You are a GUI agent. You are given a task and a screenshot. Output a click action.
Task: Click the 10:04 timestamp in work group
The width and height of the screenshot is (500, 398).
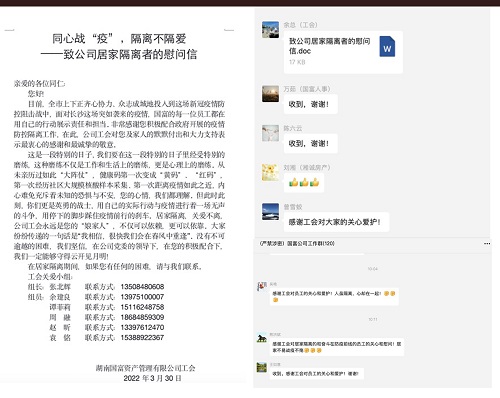coord(373,269)
